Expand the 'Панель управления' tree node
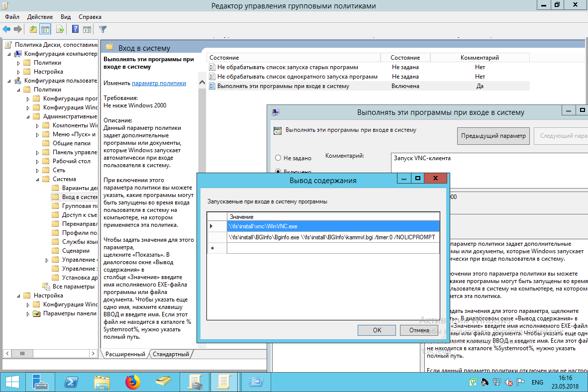Image resolution: width=588 pixels, height=392 pixels. click(37, 153)
